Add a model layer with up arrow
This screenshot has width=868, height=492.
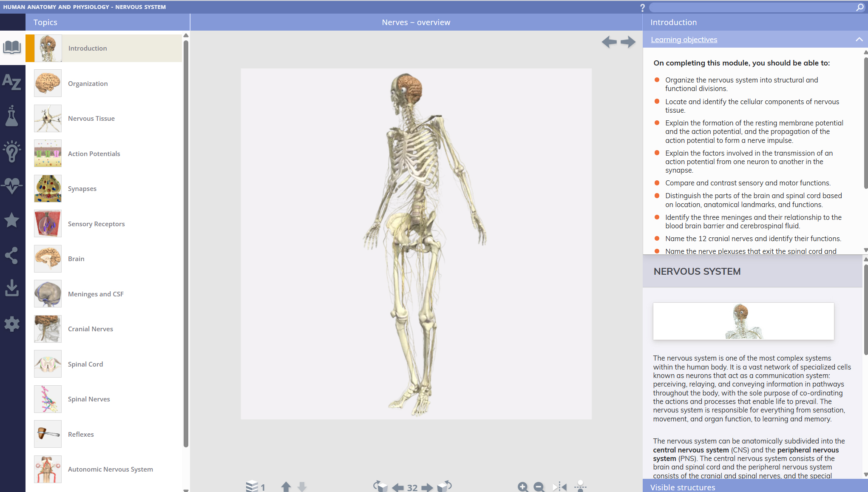pos(286,486)
